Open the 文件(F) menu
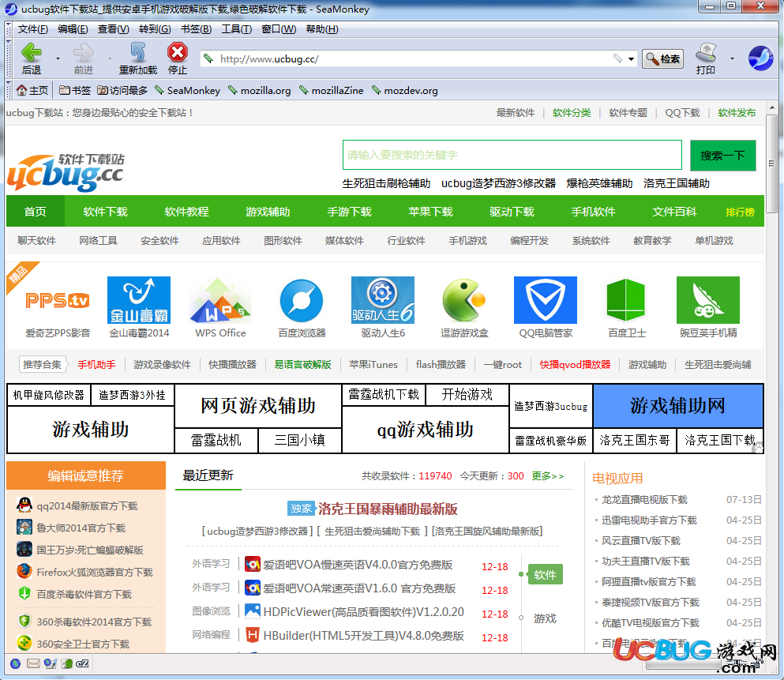Image resolution: width=784 pixels, height=680 pixels. pyautogui.click(x=33, y=29)
